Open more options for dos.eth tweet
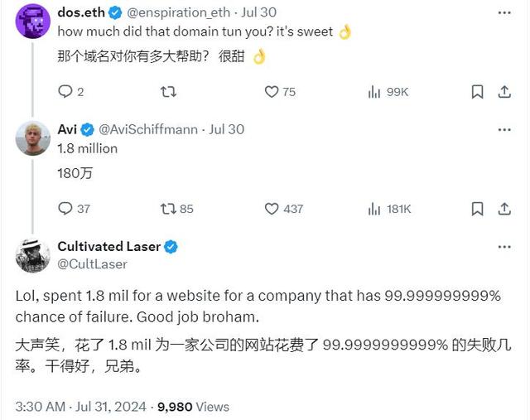This screenshot has height=420, width=530. (x=503, y=13)
